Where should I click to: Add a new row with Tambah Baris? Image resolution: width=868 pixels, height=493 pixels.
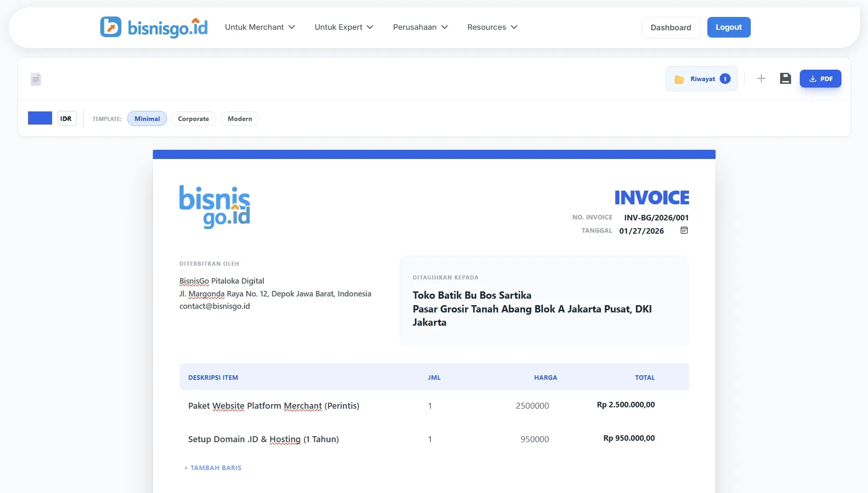click(x=212, y=468)
